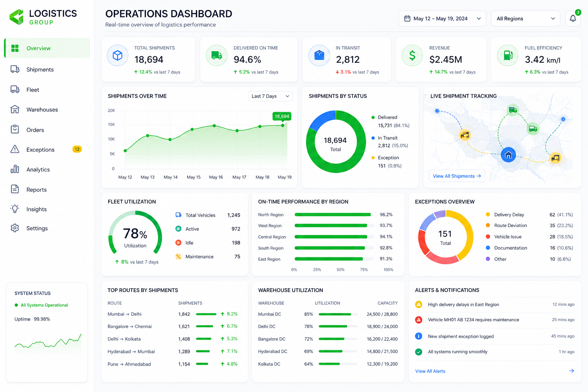Click the Hyderabad DC warehouse name

(273, 351)
